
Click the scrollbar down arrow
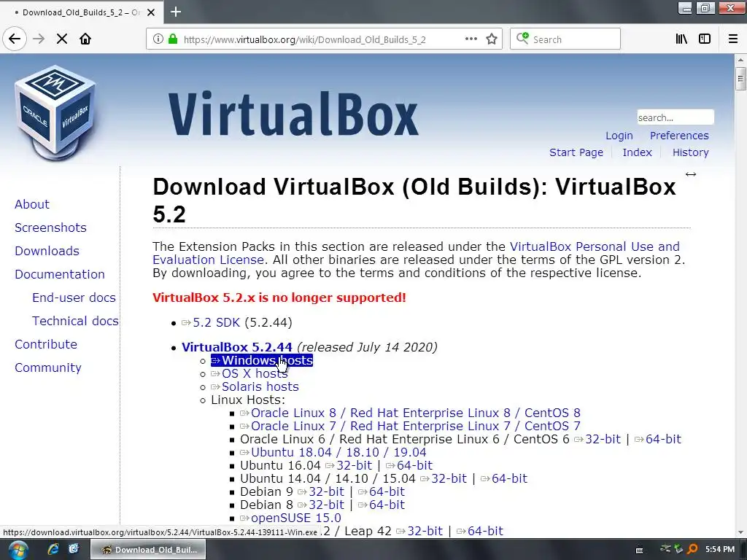[740, 532]
